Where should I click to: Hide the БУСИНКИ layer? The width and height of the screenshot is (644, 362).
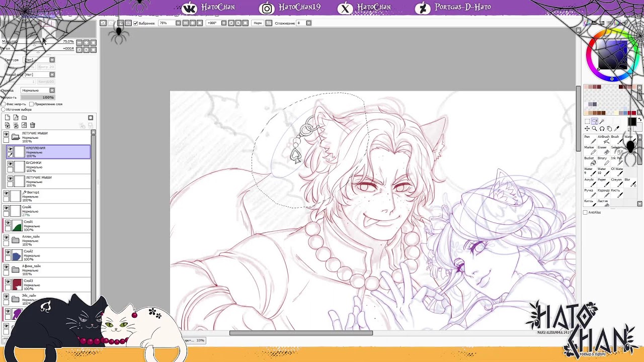click(x=10, y=163)
